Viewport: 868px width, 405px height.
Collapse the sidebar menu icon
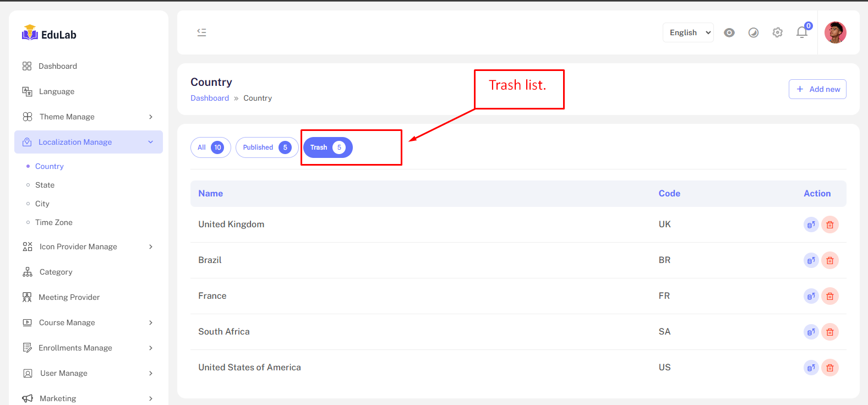pyautogui.click(x=202, y=32)
